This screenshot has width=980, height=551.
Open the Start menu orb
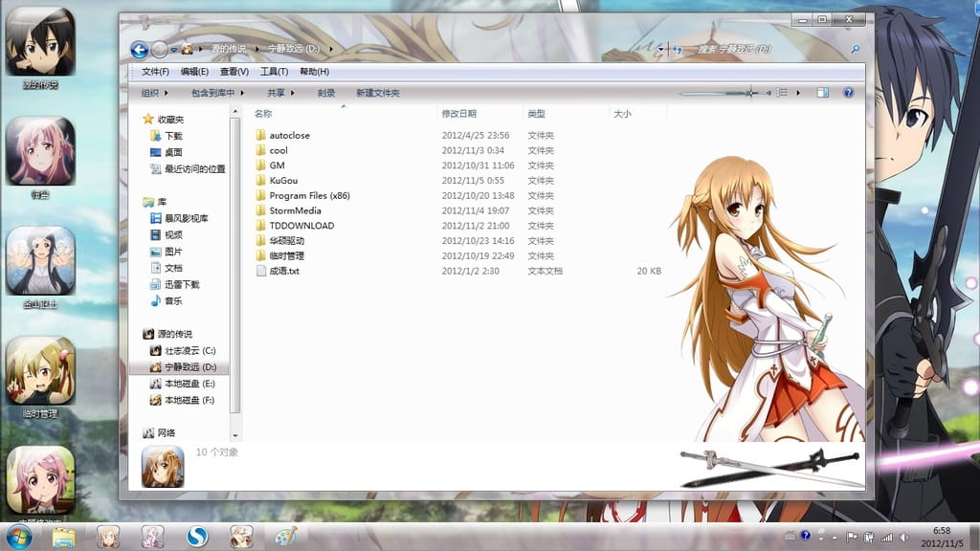(x=19, y=538)
